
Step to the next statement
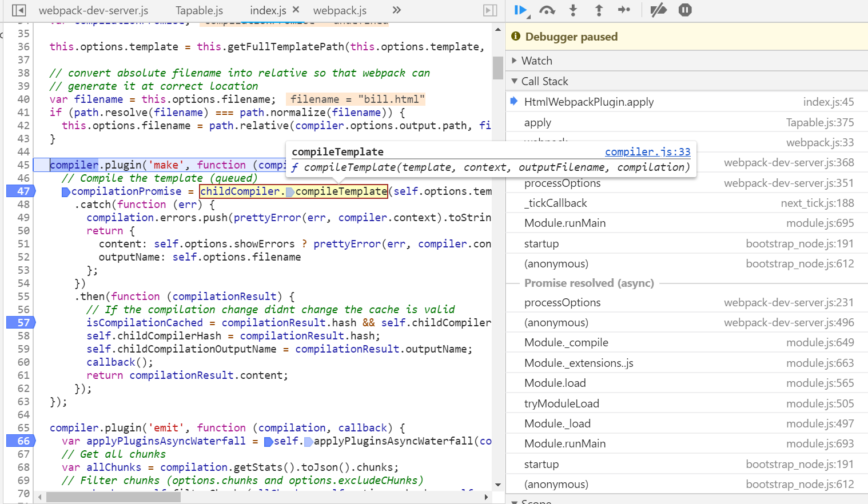click(x=624, y=10)
